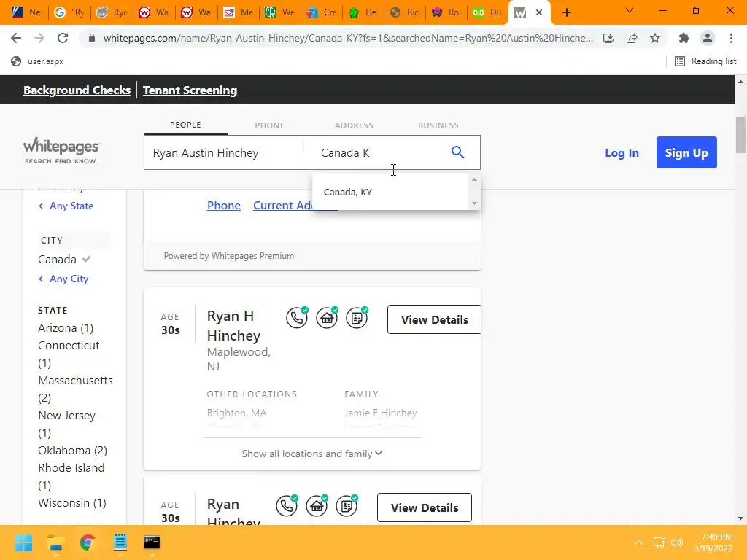The width and height of the screenshot is (747, 560).
Task: Expand Show all locations and family
Action: point(312,454)
